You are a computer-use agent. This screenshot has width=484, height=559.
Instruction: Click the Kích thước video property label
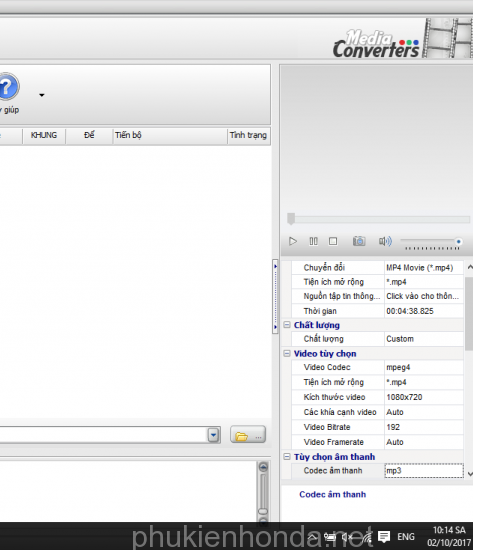pyautogui.click(x=334, y=398)
